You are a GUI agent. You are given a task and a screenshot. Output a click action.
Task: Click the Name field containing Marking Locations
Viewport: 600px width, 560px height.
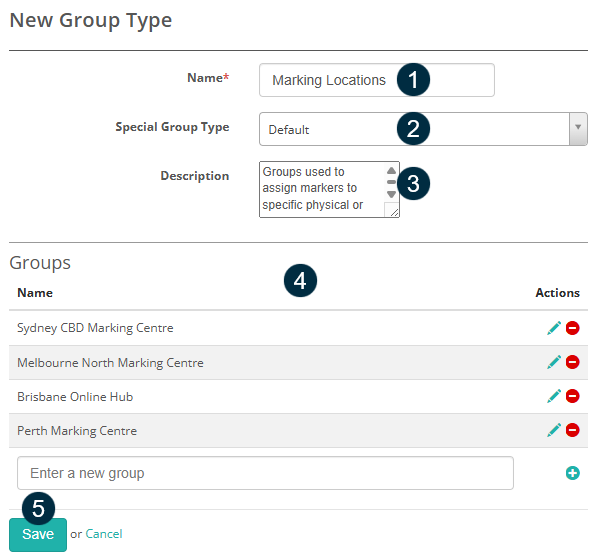(x=377, y=80)
